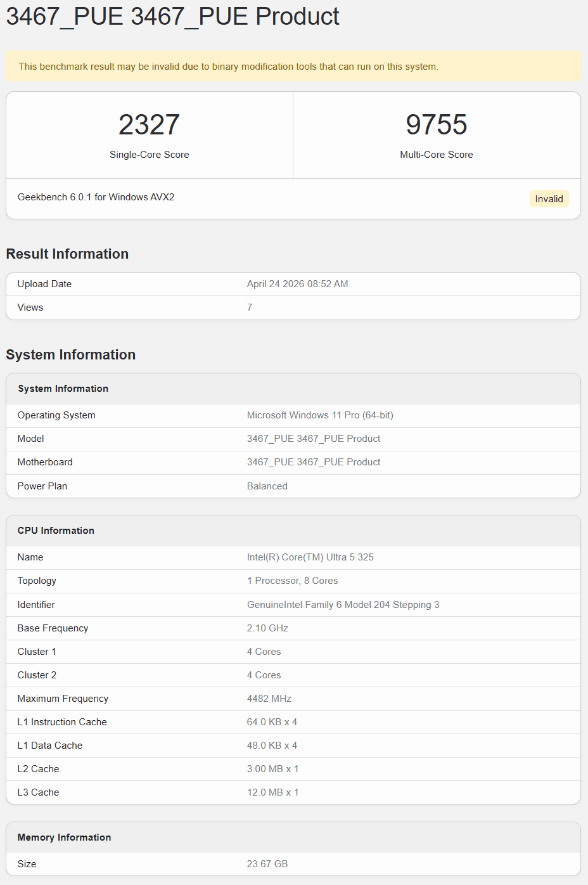Viewport: 588px width, 885px height.
Task: Click the L3 Cache 12.0 MB value
Action: coord(272,792)
